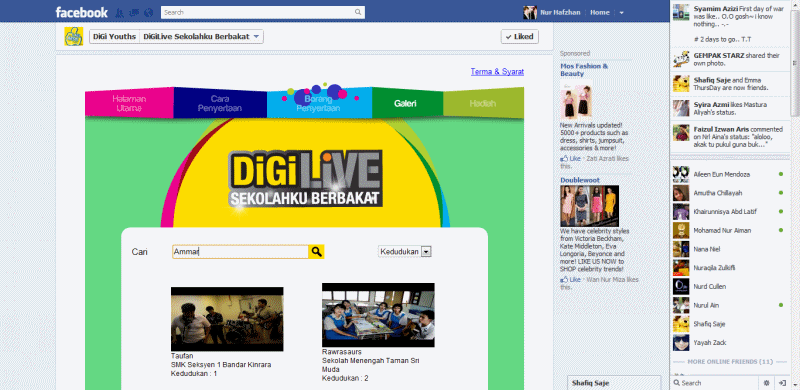
Task: Open Mos Fashion & Beauty ad title
Action: coord(584,70)
